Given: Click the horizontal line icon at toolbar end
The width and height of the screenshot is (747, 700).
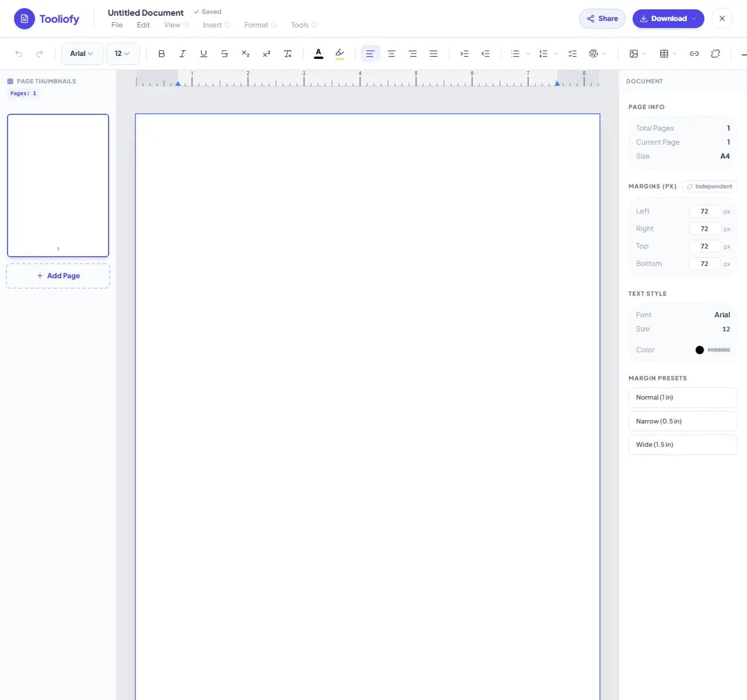Looking at the screenshot, I should point(743,54).
